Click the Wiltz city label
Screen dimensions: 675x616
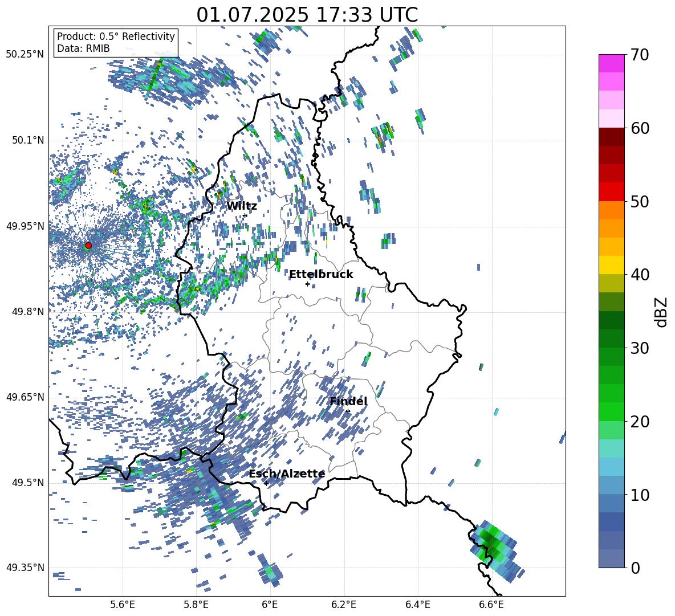tap(242, 206)
